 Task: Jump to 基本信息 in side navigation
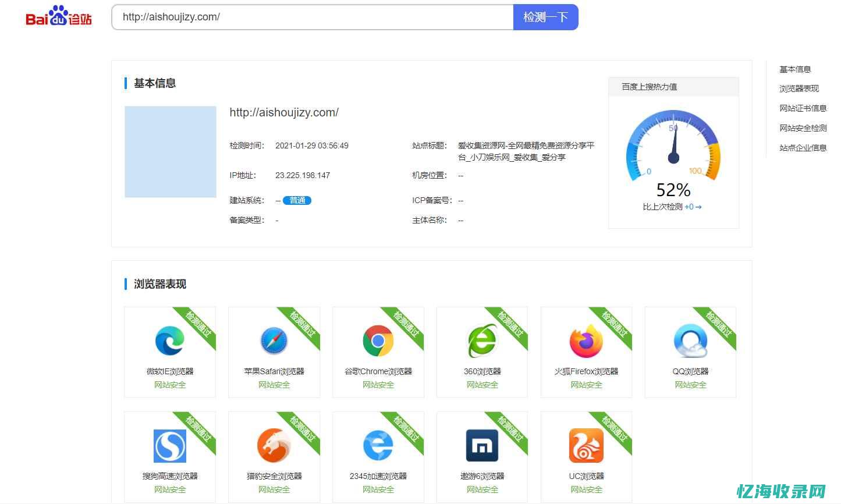tap(795, 69)
